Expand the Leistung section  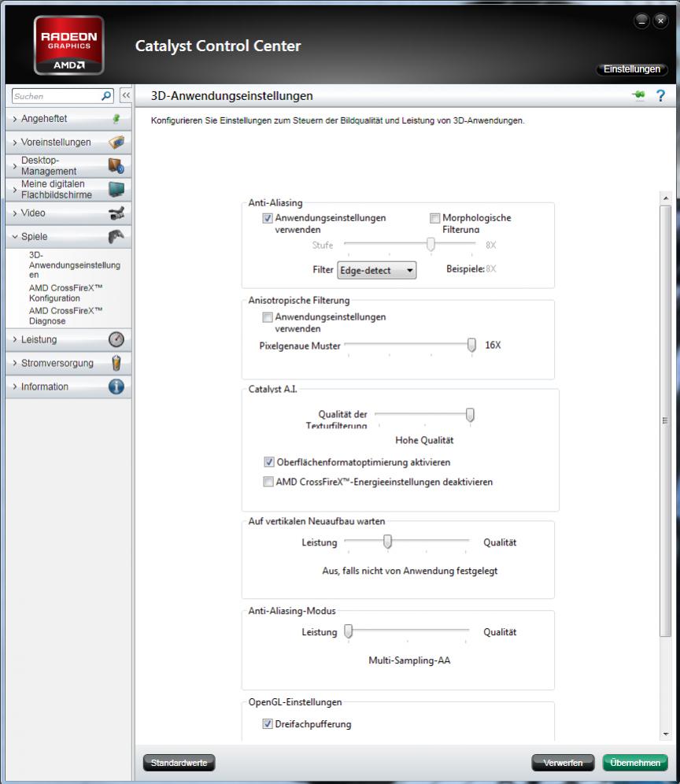click(68, 339)
